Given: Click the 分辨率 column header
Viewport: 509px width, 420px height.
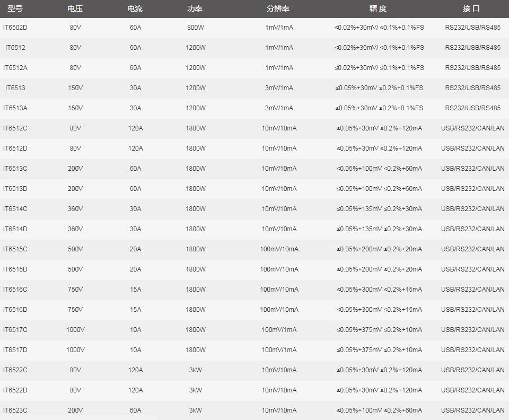Looking at the screenshot, I should coord(279,8).
